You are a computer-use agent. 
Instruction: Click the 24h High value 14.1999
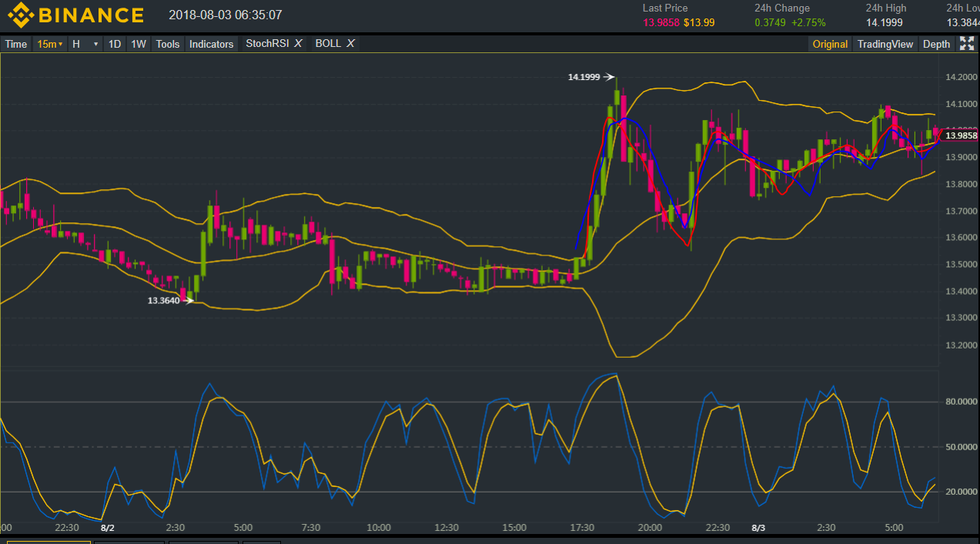pos(885,22)
